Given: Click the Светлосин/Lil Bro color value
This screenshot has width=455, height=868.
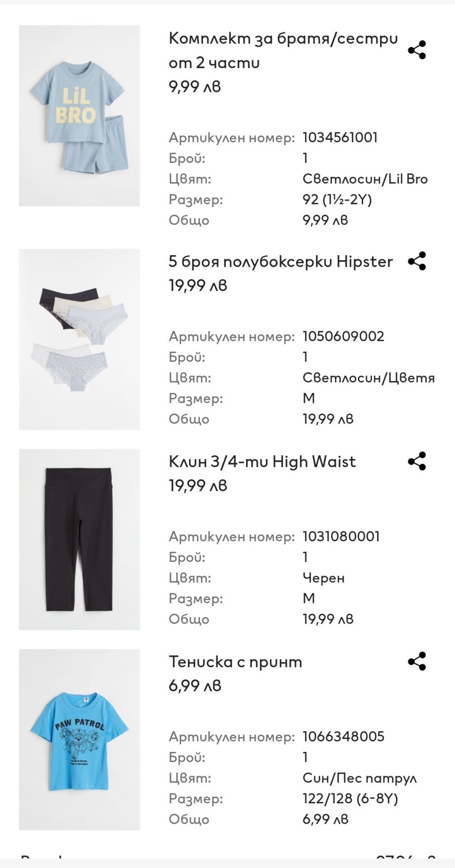Looking at the screenshot, I should [365, 179].
